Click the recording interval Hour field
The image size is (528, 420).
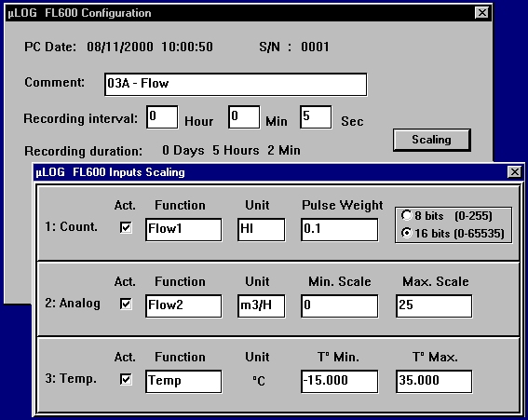(x=162, y=117)
